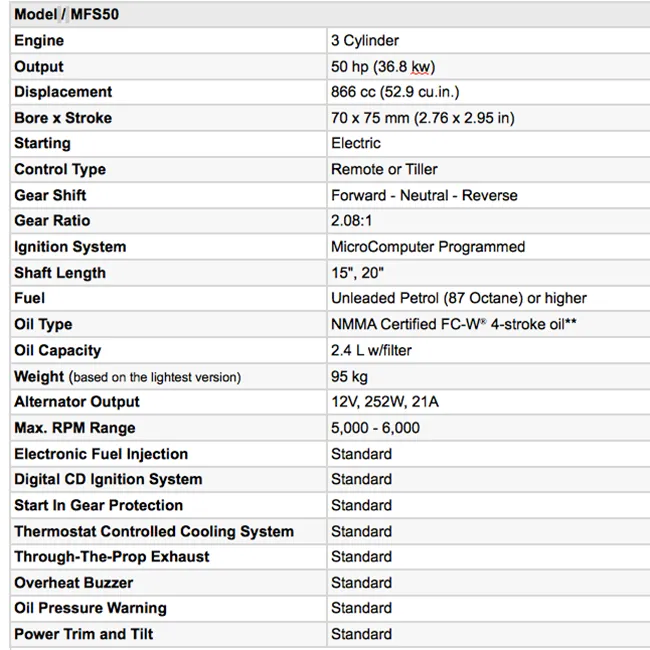Click the Electric starting value

(x=356, y=143)
